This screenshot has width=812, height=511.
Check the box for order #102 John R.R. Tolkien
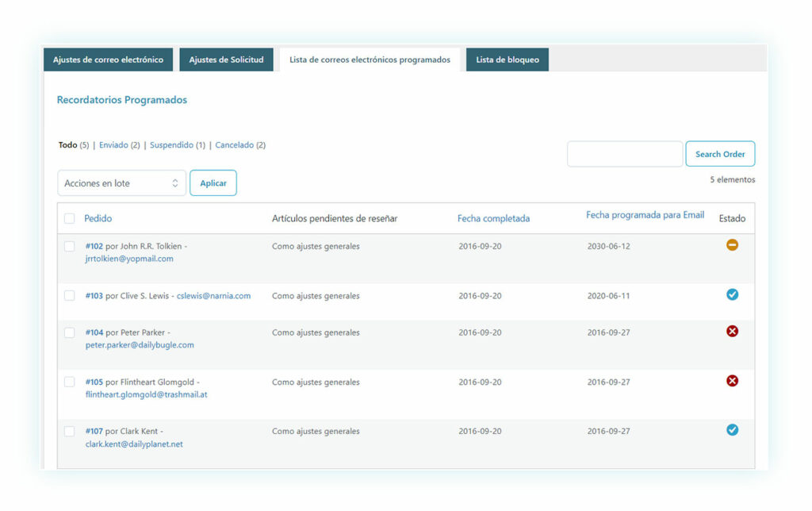tap(70, 246)
